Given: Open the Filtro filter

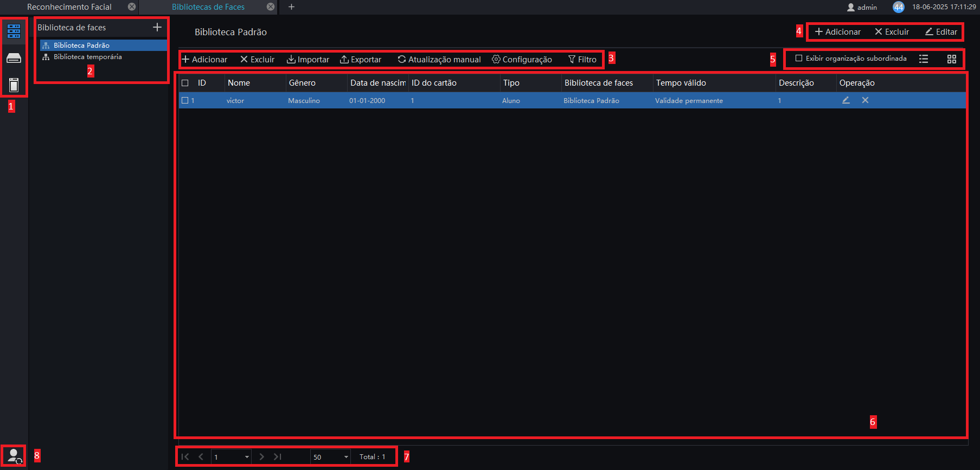Looking at the screenshot, I should (582, 59).
